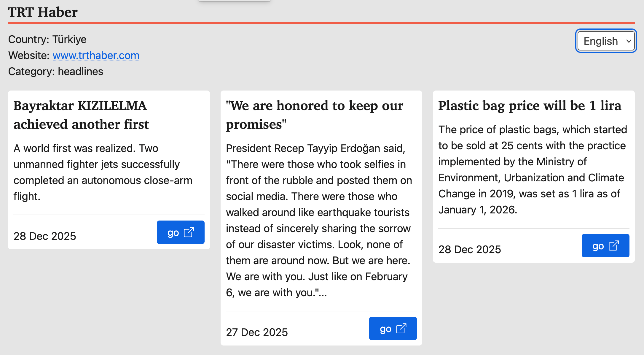Click the "Bayraktar KIZILELMA achieved another first" headline
The image size is (644, 355).
pos(81,115)
